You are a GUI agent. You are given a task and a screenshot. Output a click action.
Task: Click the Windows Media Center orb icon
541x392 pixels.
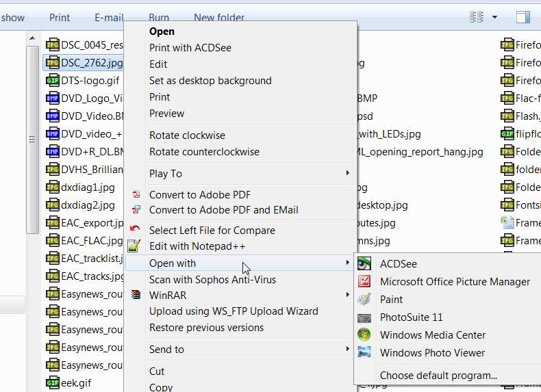click(364, 335)
